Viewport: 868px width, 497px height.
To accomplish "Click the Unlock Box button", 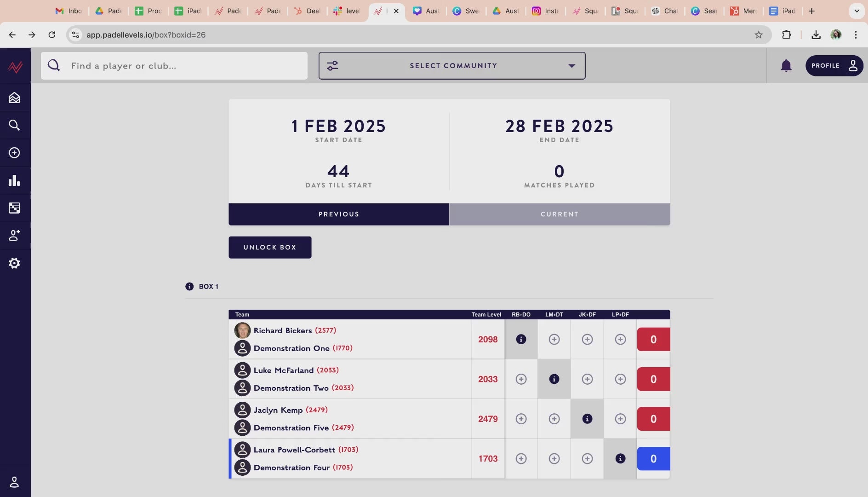I will click(x=270, y=248).
